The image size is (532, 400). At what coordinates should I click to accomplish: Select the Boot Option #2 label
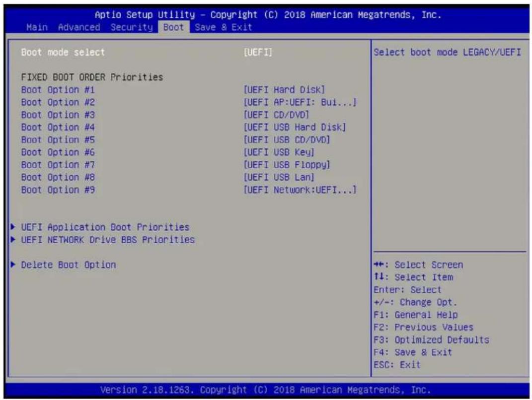pos(58,102)
